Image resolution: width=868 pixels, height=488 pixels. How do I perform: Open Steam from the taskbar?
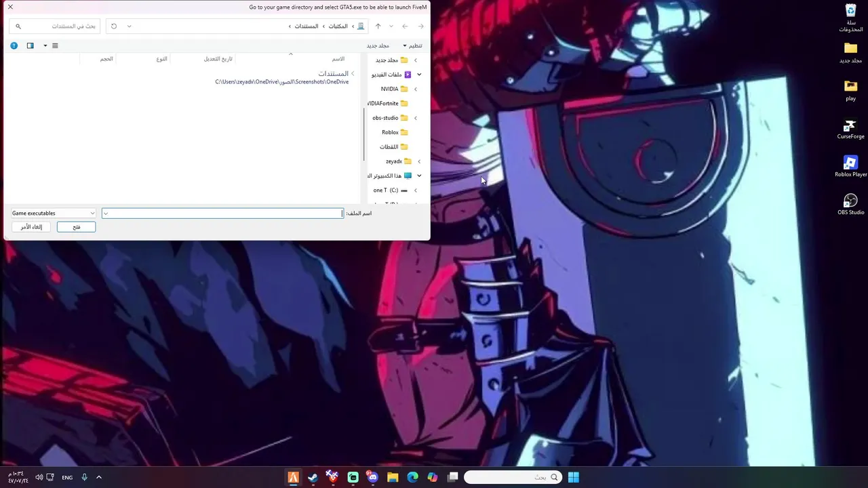313,477
